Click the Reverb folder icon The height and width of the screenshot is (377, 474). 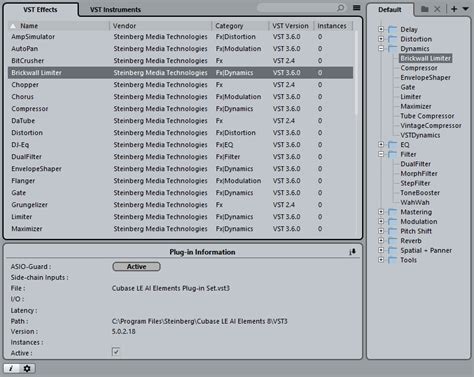point(393,241)
